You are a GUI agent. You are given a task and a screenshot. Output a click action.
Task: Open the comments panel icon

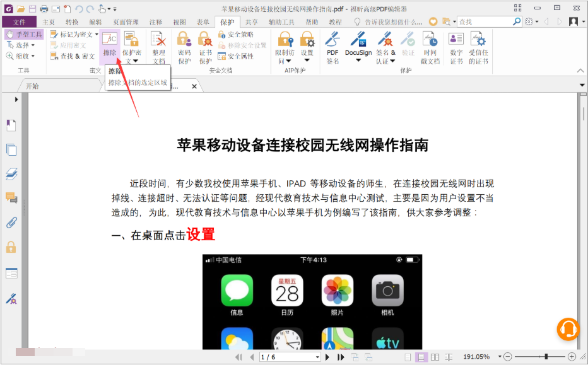[11, 198]
